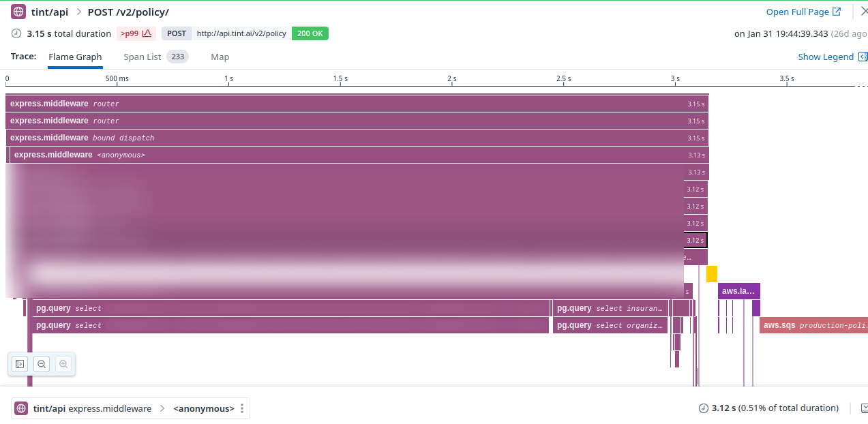This screenshot has height=424, width=868.
Task: Click the clock icon beside total duration
Action: click(16, 33)
